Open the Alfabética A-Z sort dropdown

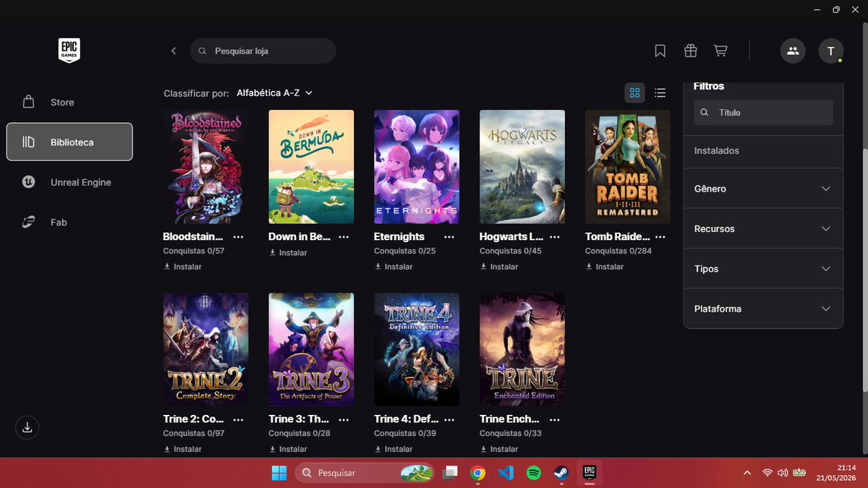275,93
